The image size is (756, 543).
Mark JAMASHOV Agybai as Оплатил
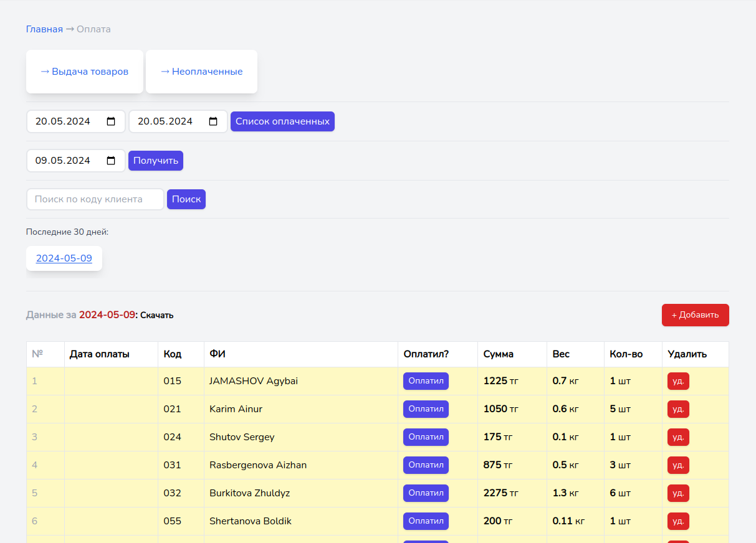[x=426, y=381]
